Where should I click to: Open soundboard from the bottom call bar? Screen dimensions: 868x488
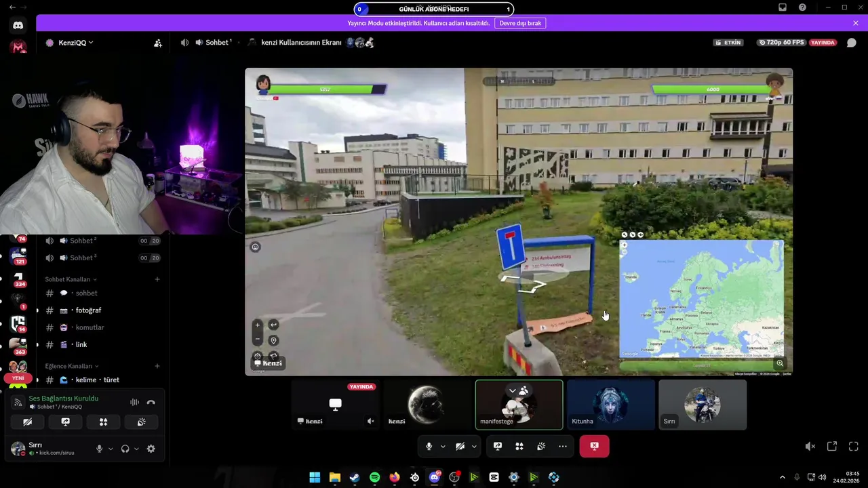pyautogui.click(x=540, y=446)
